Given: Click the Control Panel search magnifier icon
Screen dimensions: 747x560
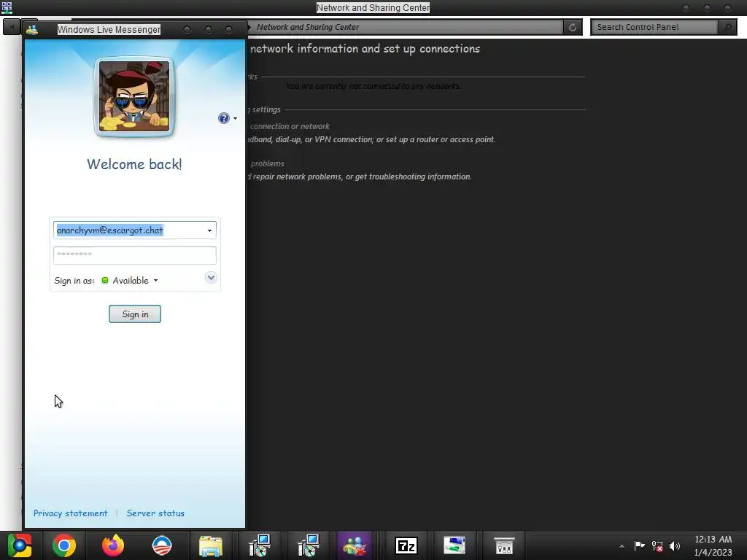Looking at the screenshot, I should [727, 27].
